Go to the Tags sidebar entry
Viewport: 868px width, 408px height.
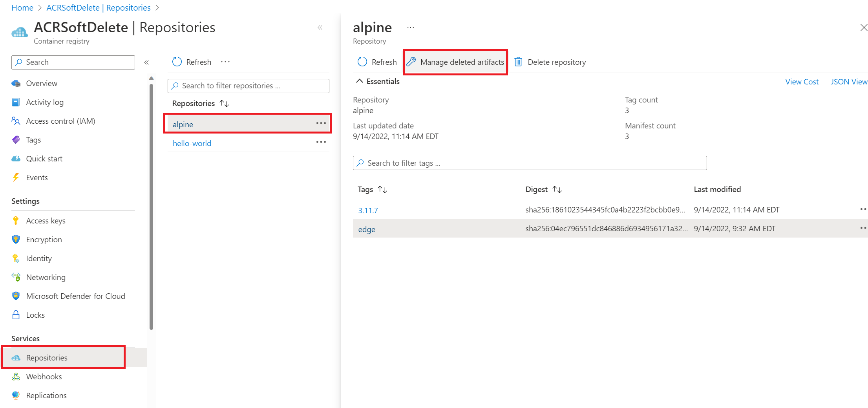(x=33, y=140)
